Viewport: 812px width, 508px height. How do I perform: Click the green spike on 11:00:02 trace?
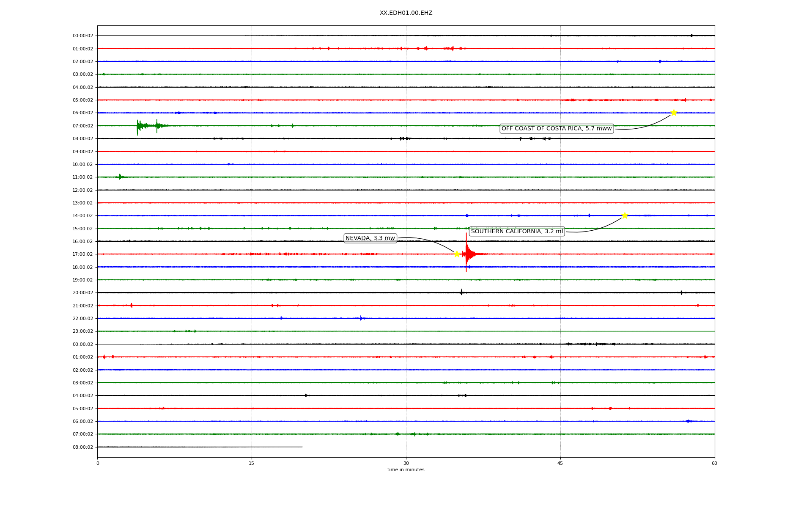(x=120, y=177)
